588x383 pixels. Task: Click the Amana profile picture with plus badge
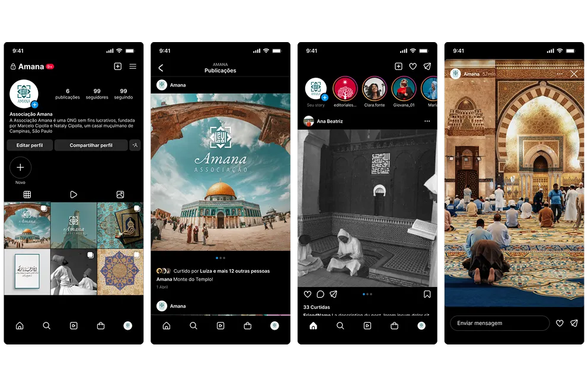(24, 94)
